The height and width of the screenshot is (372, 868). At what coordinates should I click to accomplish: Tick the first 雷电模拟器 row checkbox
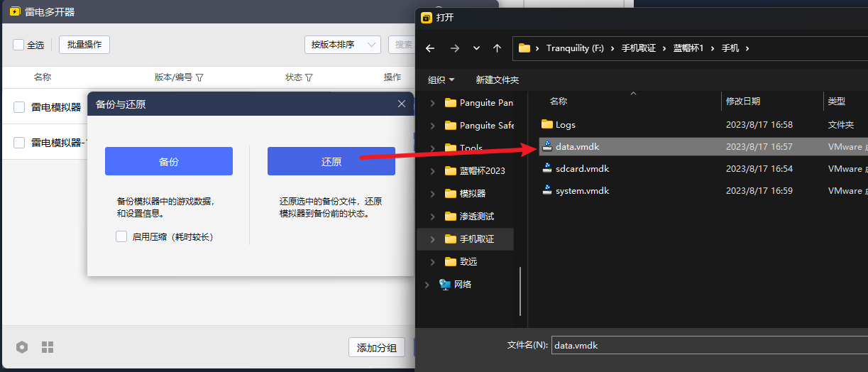[x=19, y=107]
